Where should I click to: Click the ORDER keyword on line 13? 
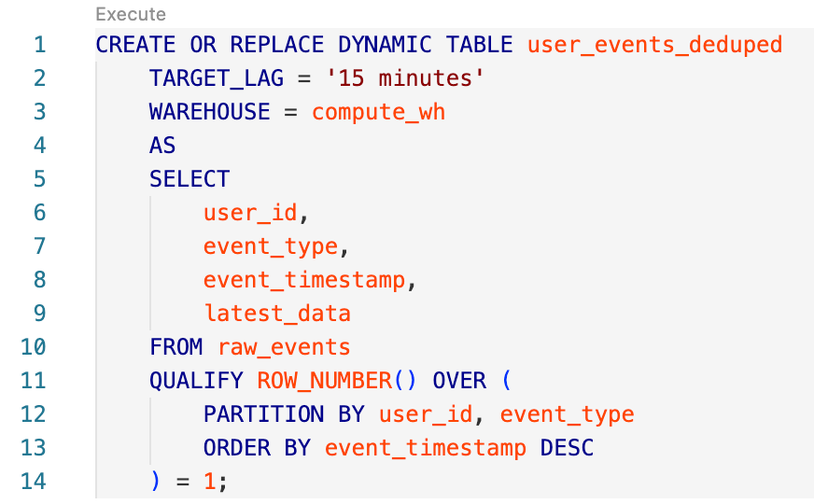237,447
